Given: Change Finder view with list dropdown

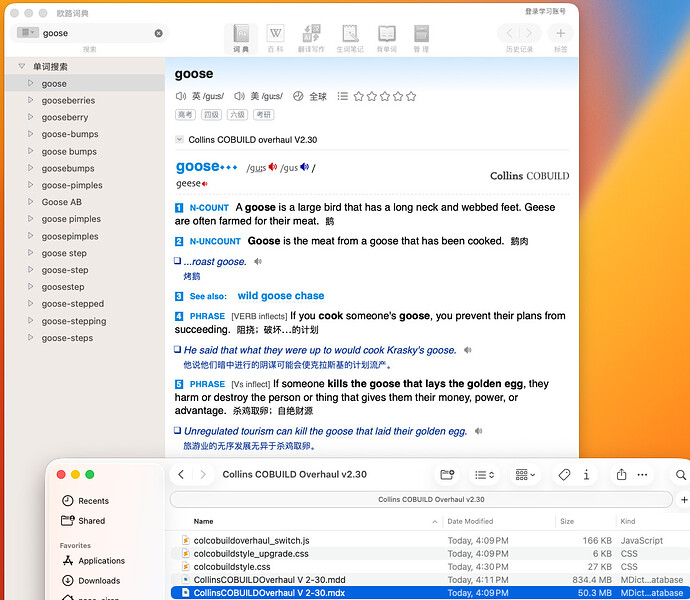Looking at the screenshot, I should [484, 475].
